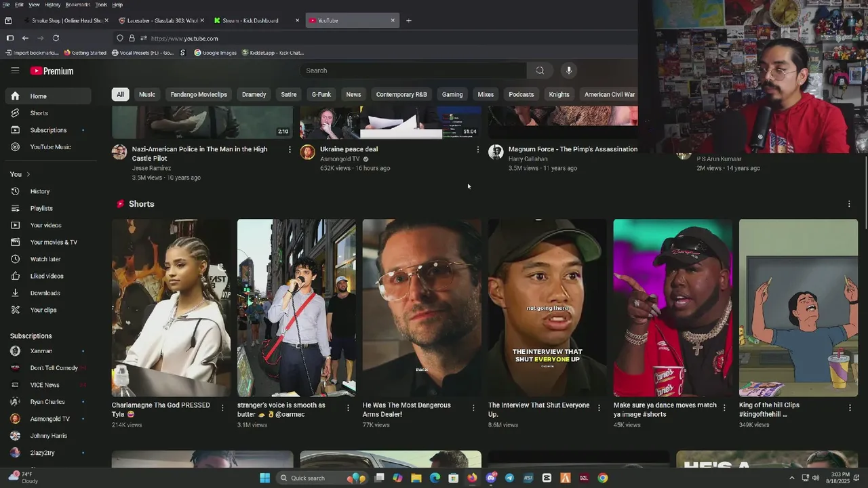868x488 pixels.
Task: Open the Firefox View tab-list icon
Action: click(x=8, y=20)
